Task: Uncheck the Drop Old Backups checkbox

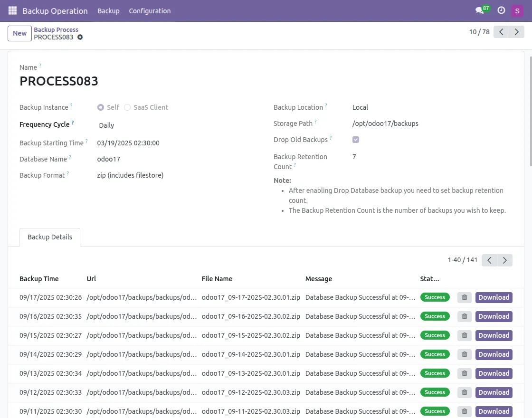Action: tap(356, 140)
